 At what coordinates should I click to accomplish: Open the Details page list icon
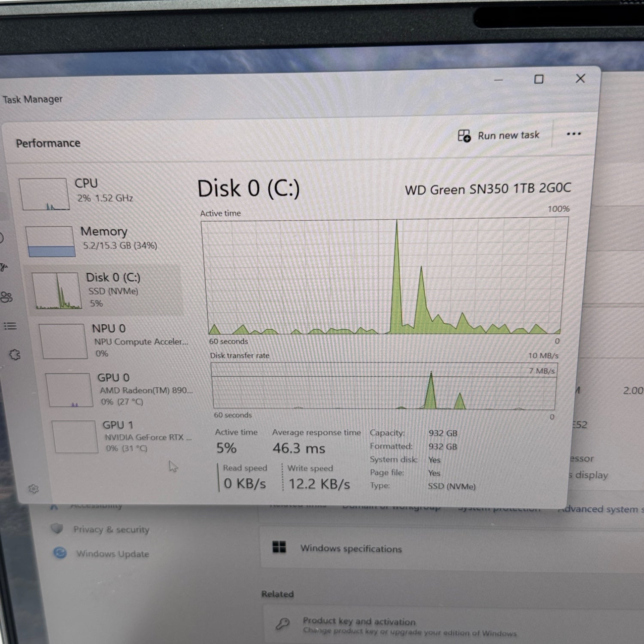pyautogui.click(x=10, y=326)
